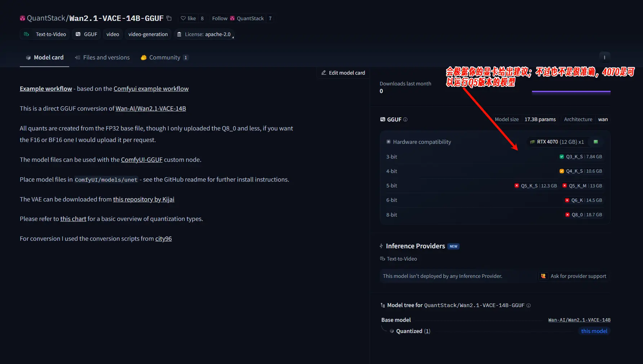643x364 pixels.
Task: Click the Model tree branch icon
Action: [x=383, y=305]
